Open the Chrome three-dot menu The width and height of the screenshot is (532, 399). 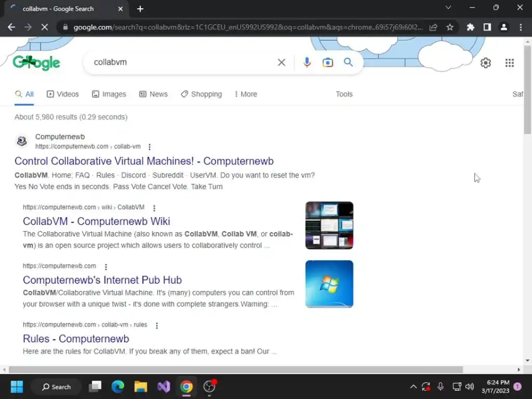(521, 27)
